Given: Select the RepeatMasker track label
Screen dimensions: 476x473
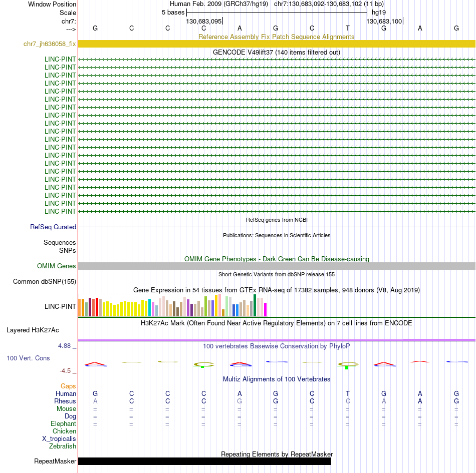Looking at the screenshot, I should click(x=55, y=461).
